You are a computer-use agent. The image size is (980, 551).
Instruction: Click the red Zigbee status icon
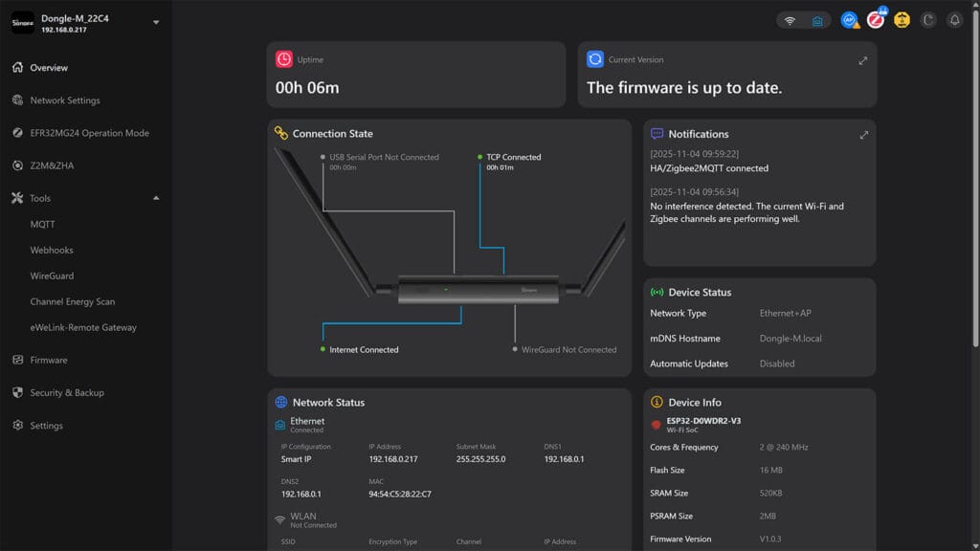876,20
